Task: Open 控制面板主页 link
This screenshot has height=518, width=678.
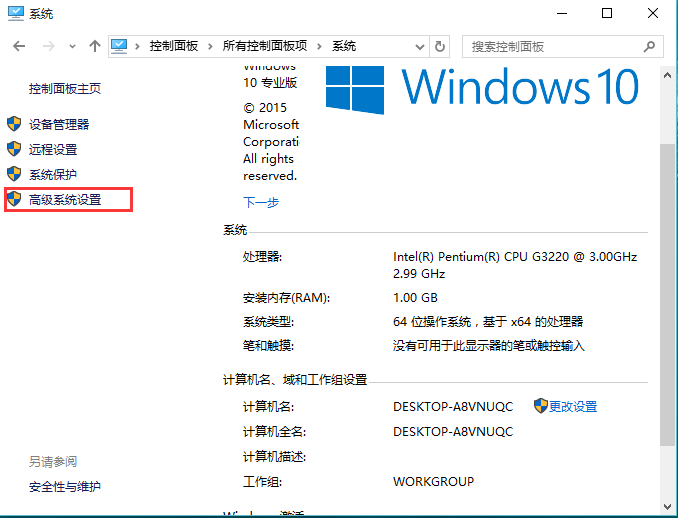Action: coord(65,89)
